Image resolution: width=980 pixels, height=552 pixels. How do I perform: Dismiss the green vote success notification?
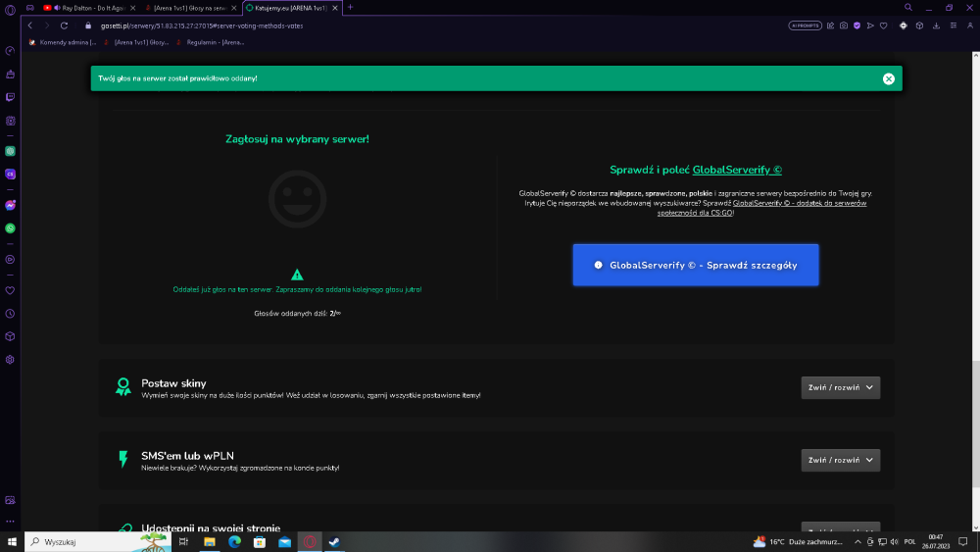click(x=888, y=78)
